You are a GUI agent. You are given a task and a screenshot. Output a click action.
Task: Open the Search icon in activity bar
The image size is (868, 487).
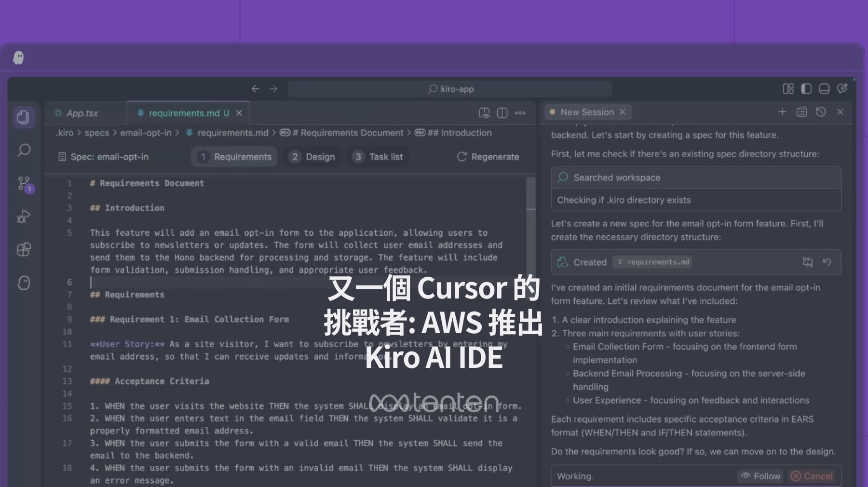tap(24, 150)
